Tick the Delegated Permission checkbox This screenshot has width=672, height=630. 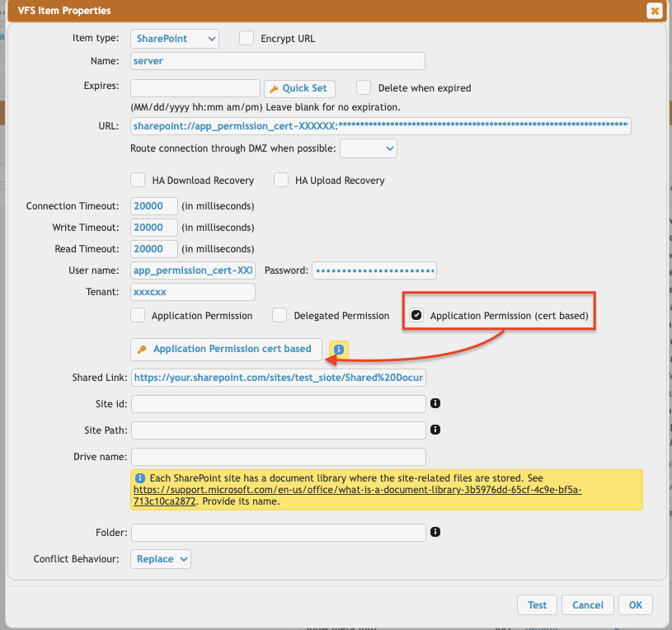point(280,315)
